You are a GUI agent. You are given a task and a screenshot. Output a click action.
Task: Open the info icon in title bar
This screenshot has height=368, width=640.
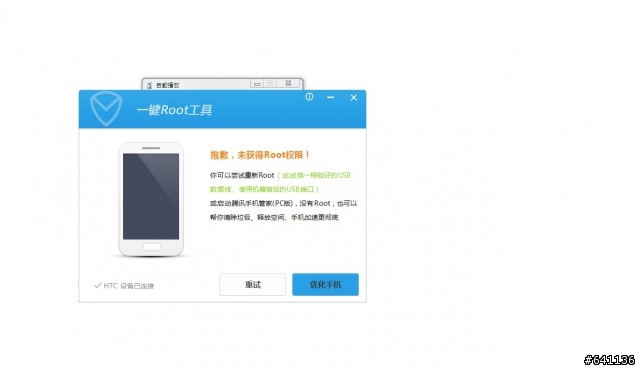point(309,97)
